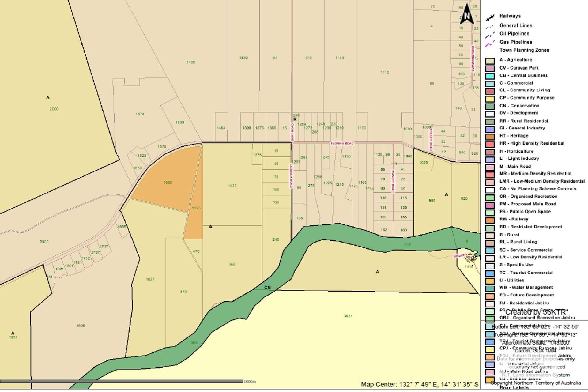
Task: Select the U - Utilities legend swatch
Action: click(490, 281)
